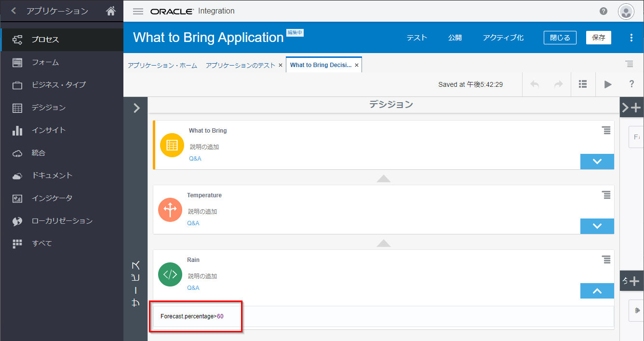Click the 保存 button
This screenshot has width=644, height=341.
tap(598, 38)
